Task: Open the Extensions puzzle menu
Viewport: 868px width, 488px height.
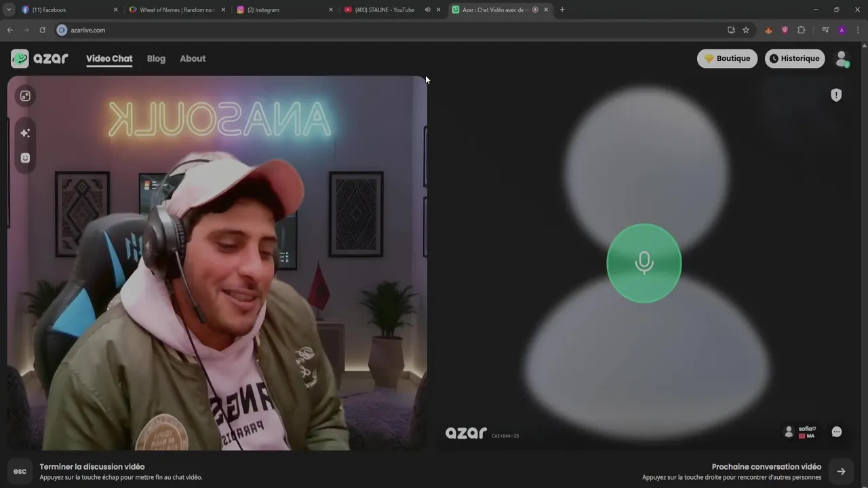Action: [801, 30]
